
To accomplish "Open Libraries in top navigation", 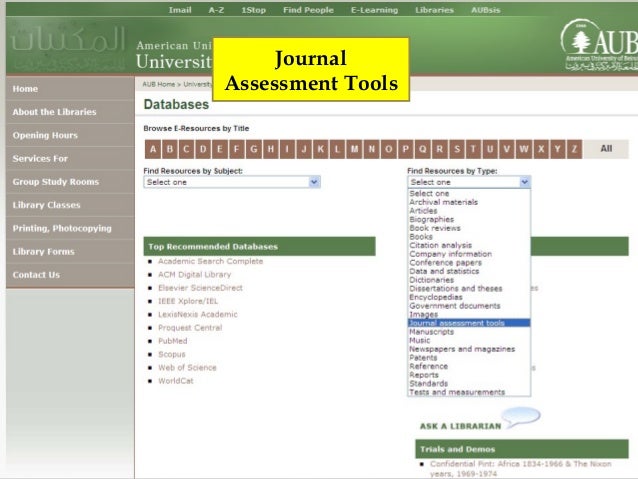I will click(x=434, y=10).
